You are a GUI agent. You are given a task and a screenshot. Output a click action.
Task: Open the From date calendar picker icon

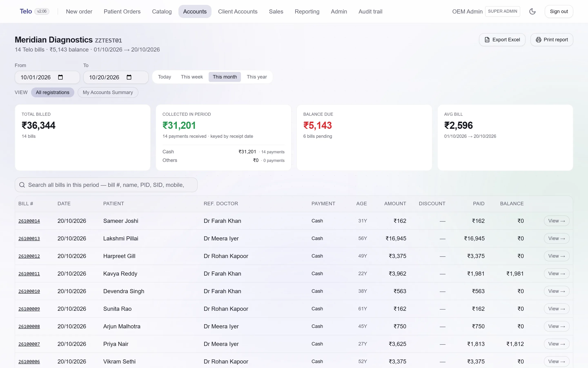click(x=60, y=77)
